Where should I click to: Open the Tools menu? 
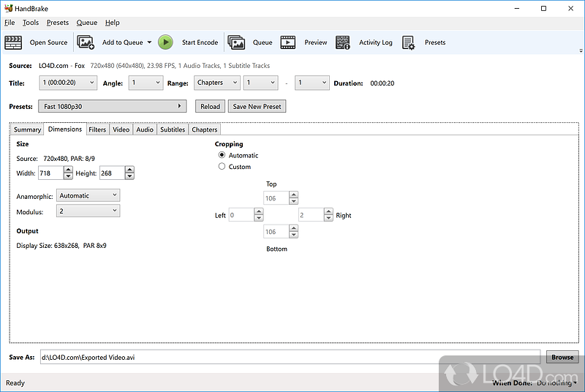tap(31, 23)
